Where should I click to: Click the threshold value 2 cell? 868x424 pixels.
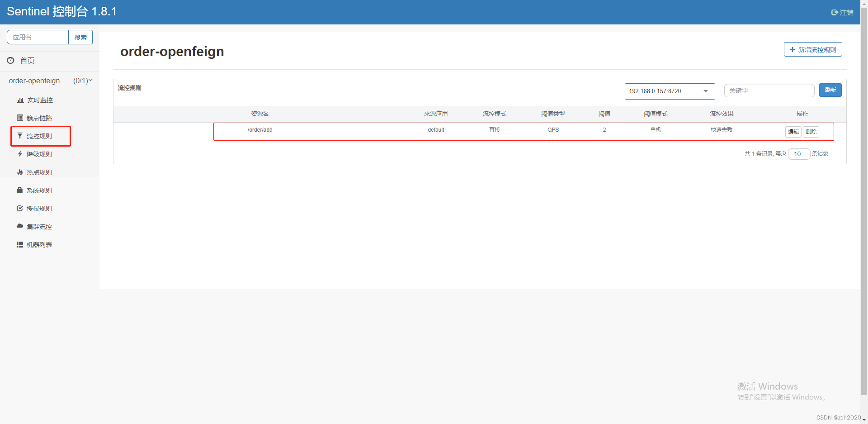(x=604, y=130)
